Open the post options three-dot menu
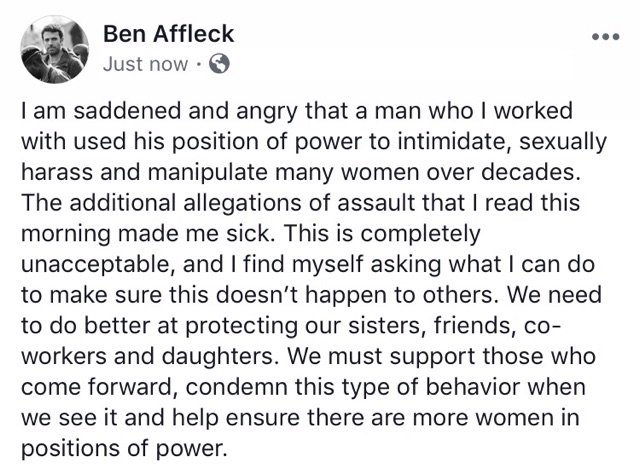640x469 pixels. click(606, 37)
